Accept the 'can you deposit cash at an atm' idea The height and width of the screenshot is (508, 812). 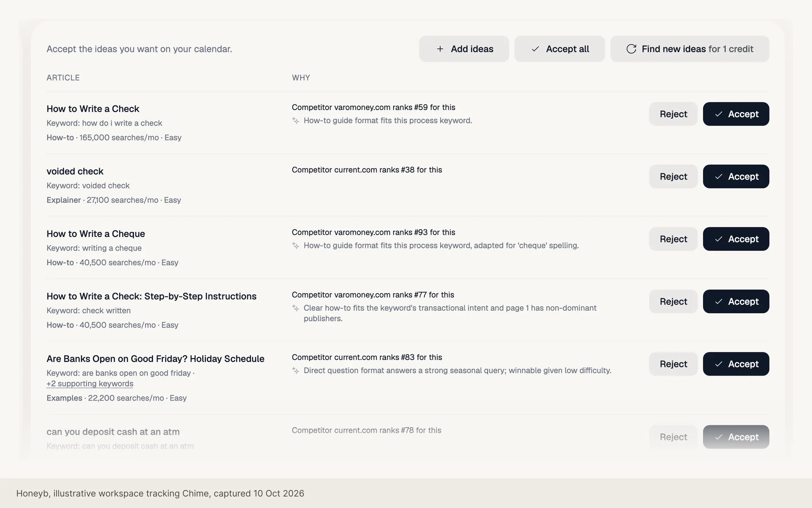[x=736, y=437]
